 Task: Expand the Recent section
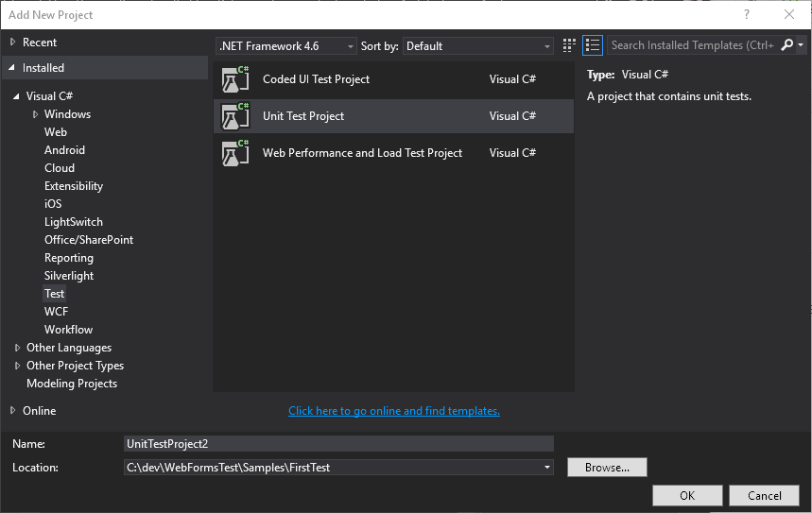point(13,42)
